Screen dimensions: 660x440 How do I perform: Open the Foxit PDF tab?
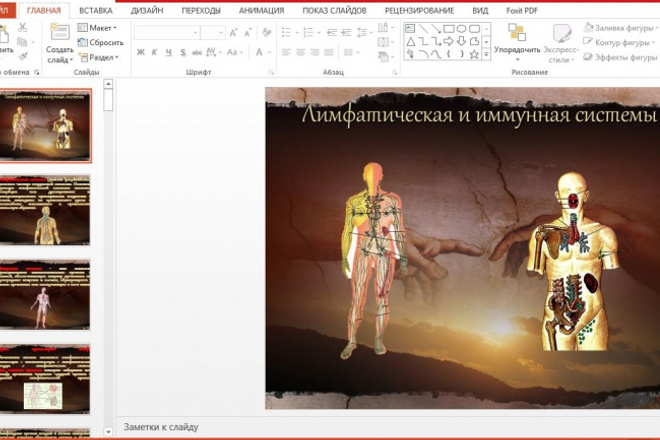(x=522, y=11)
